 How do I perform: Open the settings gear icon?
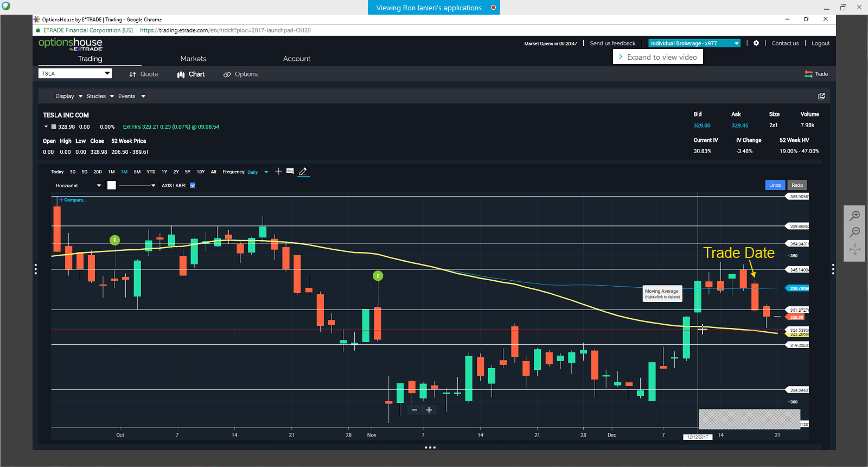click(x=756, y=43)
